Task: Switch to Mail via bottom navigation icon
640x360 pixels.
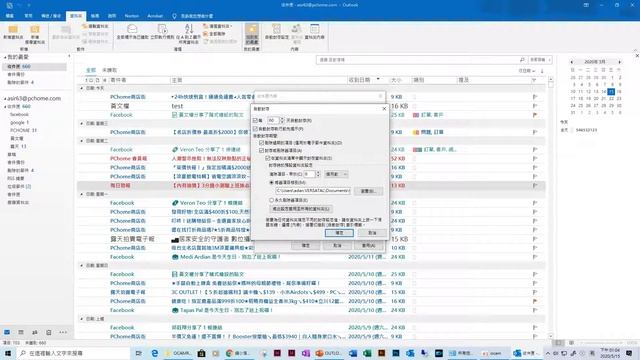Action: (x=7, y=332)
